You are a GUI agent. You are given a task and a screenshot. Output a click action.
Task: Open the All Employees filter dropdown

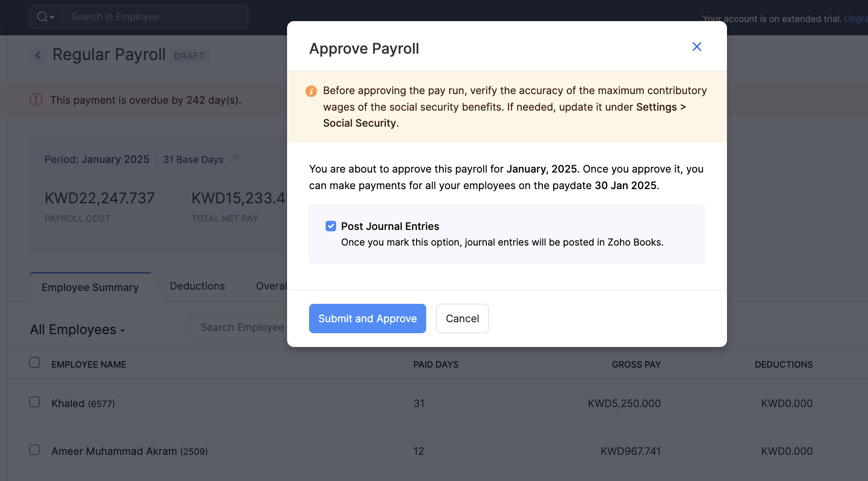(77, 330)
